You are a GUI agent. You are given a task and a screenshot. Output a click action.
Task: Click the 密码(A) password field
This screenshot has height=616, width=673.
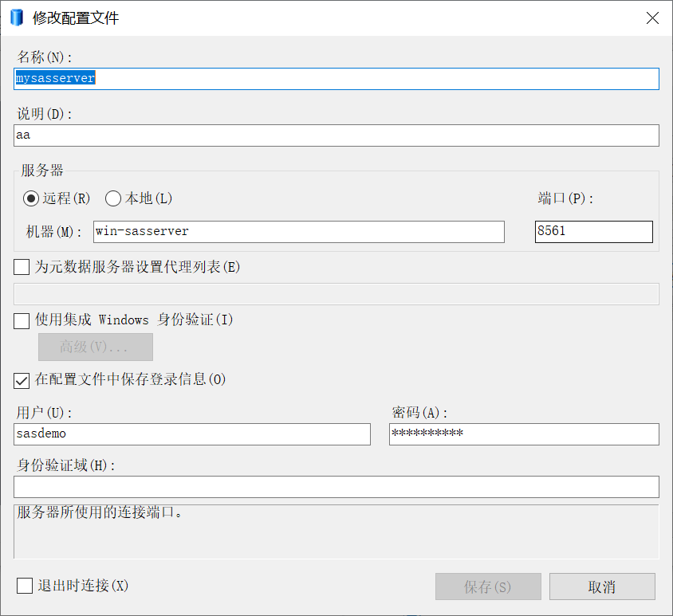point(524,434)
